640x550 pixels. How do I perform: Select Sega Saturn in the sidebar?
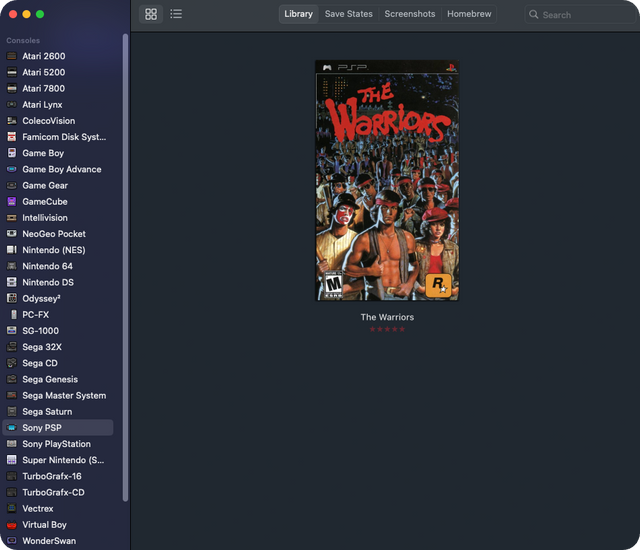point(48,412)
